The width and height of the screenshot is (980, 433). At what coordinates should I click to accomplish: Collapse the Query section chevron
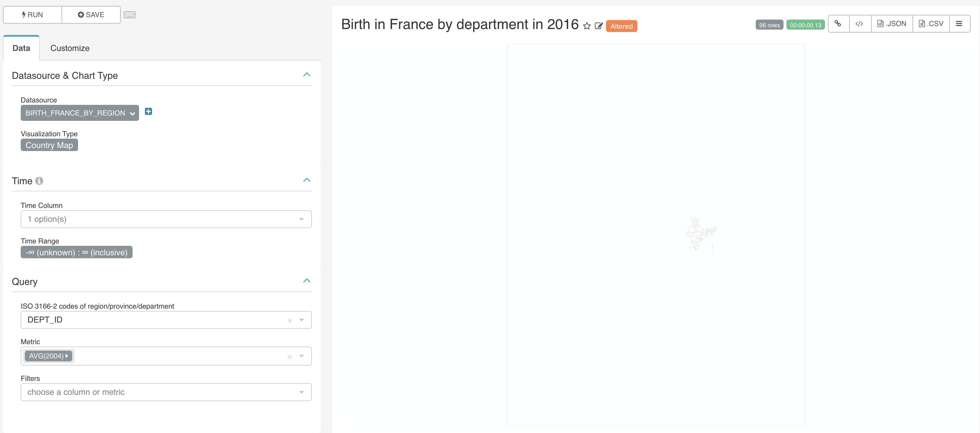tap(307, 281)
